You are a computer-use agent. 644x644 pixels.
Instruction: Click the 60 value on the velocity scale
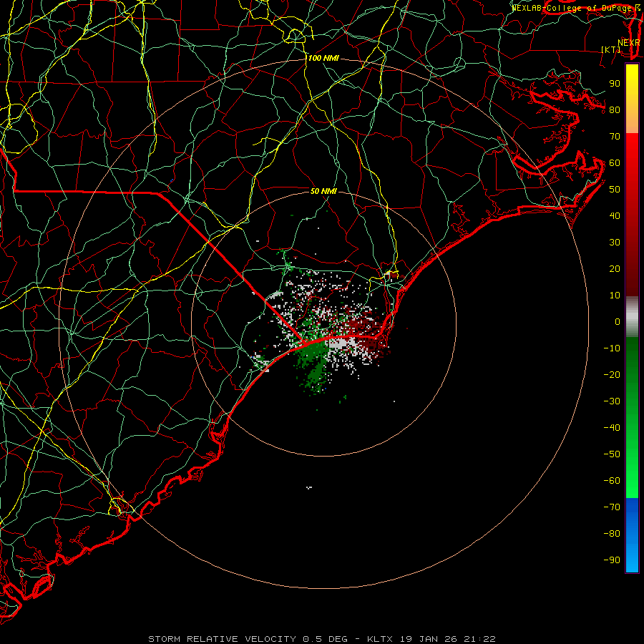[x=615, y=162]
